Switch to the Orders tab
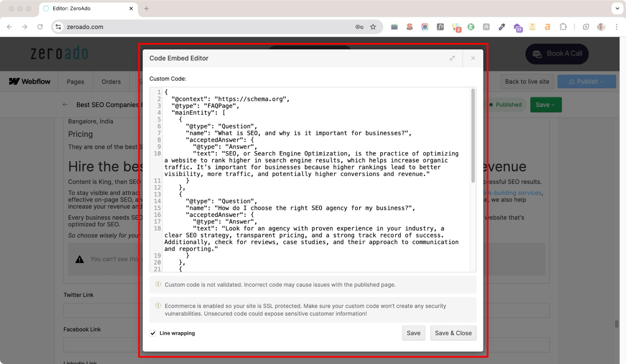Viewport: 626px width, 364px height. point(111,81)
